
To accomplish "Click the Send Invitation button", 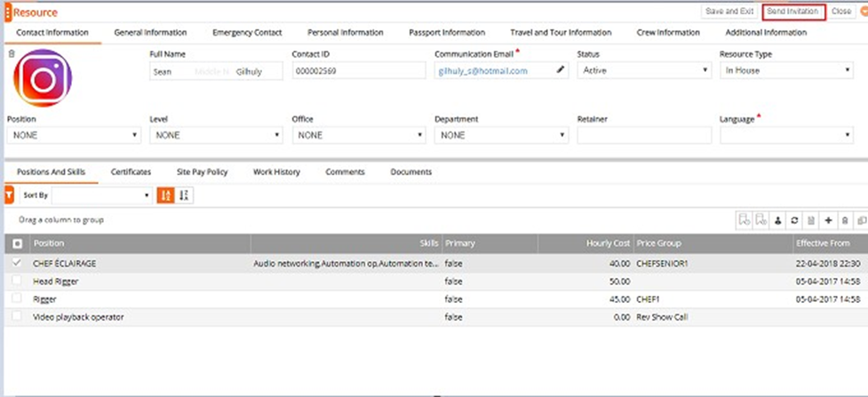I will pos(792,12).
